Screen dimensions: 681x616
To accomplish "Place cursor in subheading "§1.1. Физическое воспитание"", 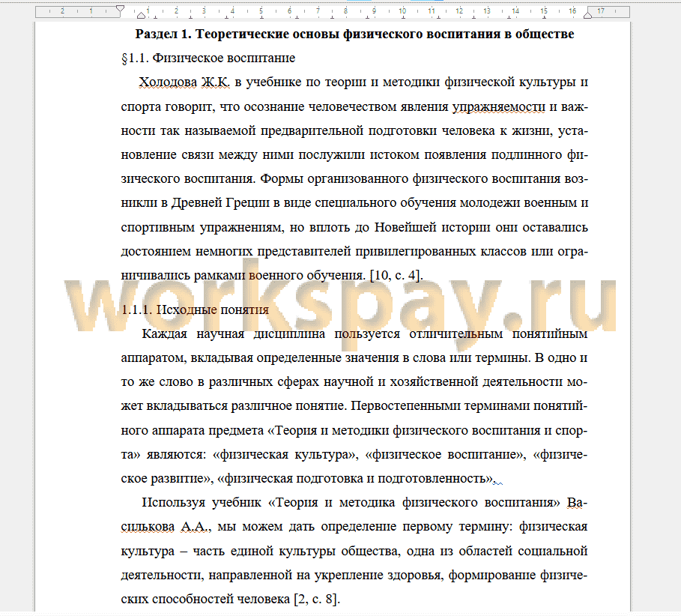I will pos(208,58).
